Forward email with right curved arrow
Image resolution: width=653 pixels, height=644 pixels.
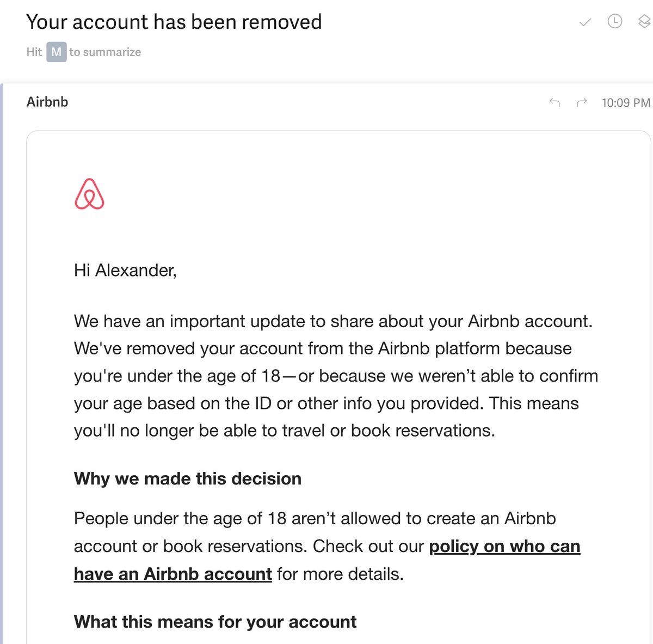[582, 102]
